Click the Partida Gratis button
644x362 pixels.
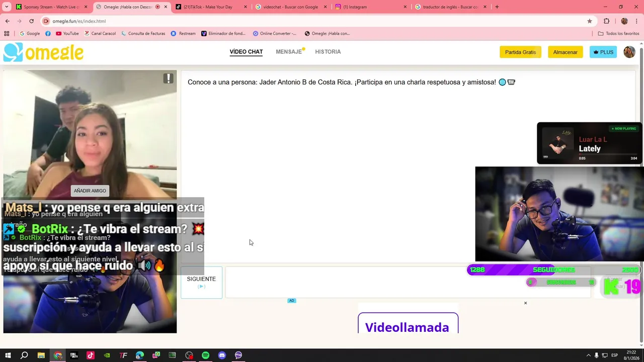click(520, 52)
